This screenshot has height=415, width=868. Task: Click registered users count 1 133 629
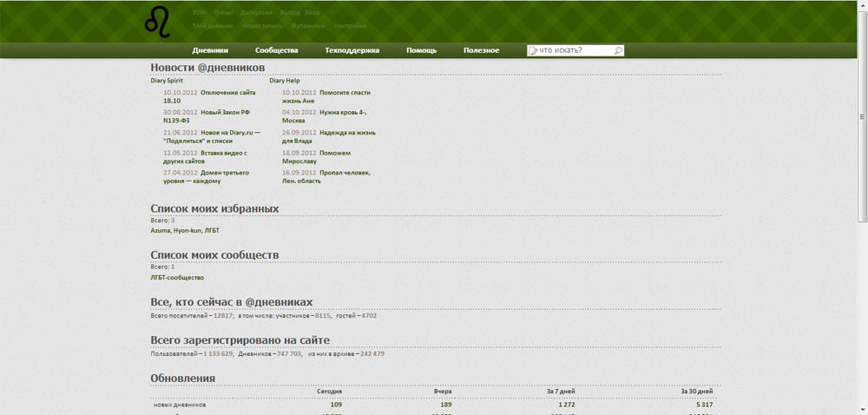tap(218, 353)
